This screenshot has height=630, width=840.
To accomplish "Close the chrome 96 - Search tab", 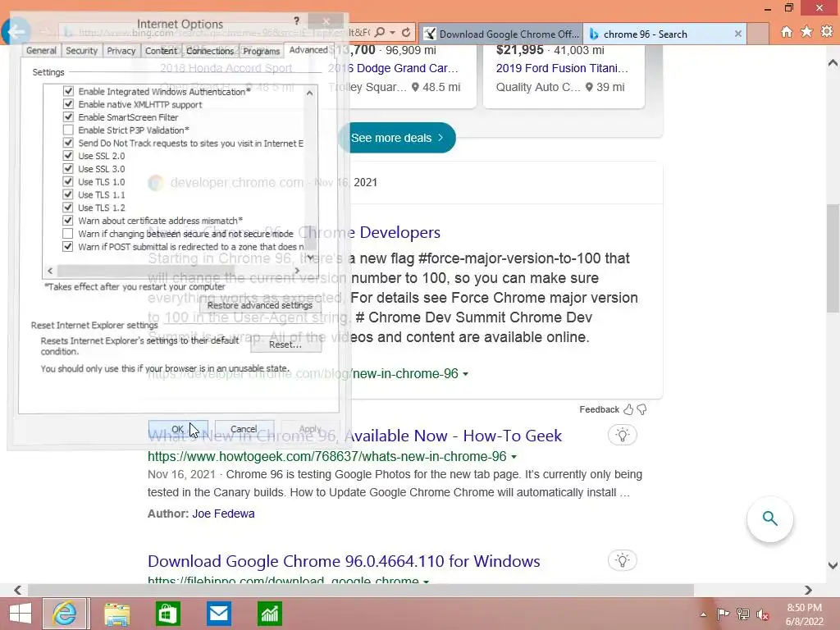I will coord(737,34).
